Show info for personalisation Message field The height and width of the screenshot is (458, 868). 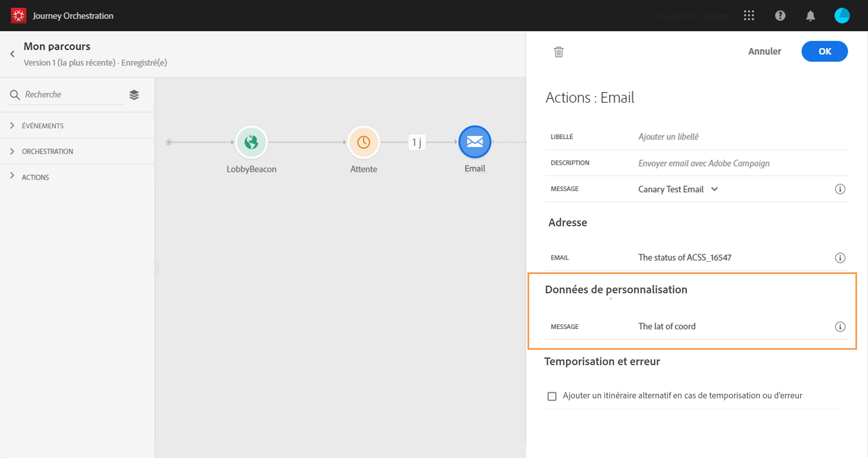click(x=840, y=327)
